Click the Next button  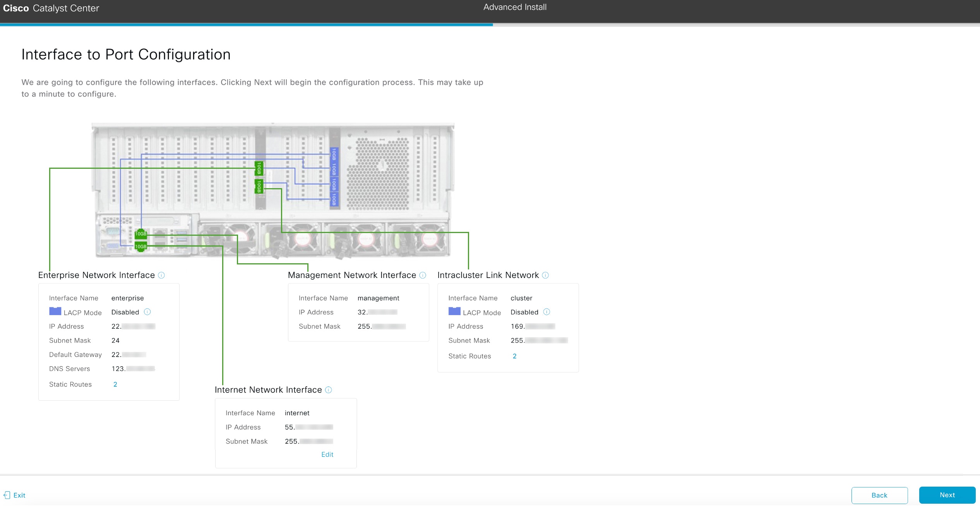947,495
